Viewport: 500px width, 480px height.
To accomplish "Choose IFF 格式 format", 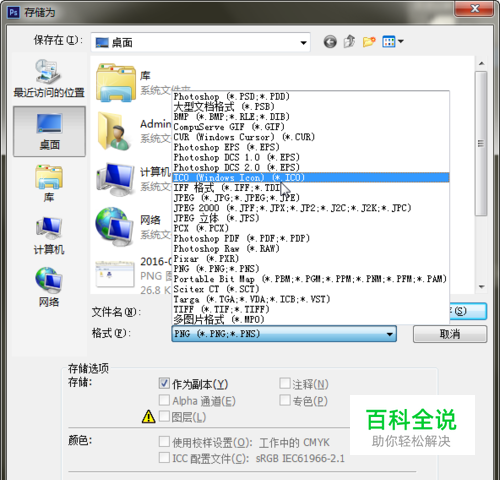I will pyautogui.click(x=311, y=188).
